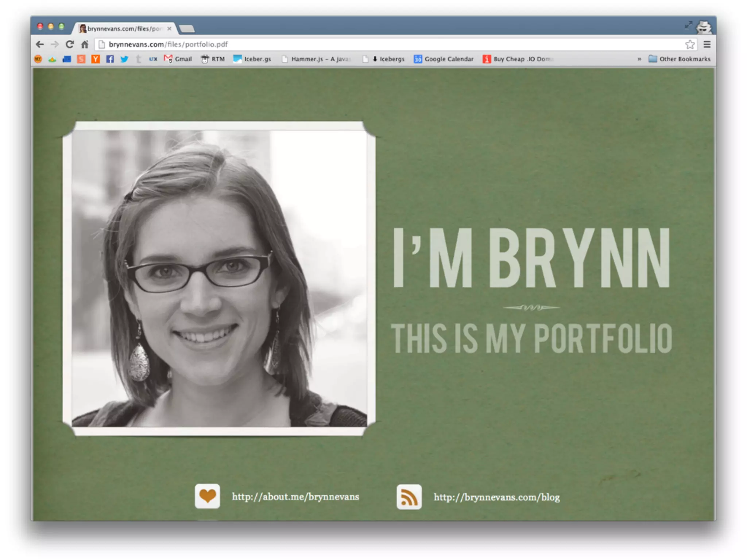Open the Tumblr bookmark icon
The image size is (747, 560).
point(138,59)
